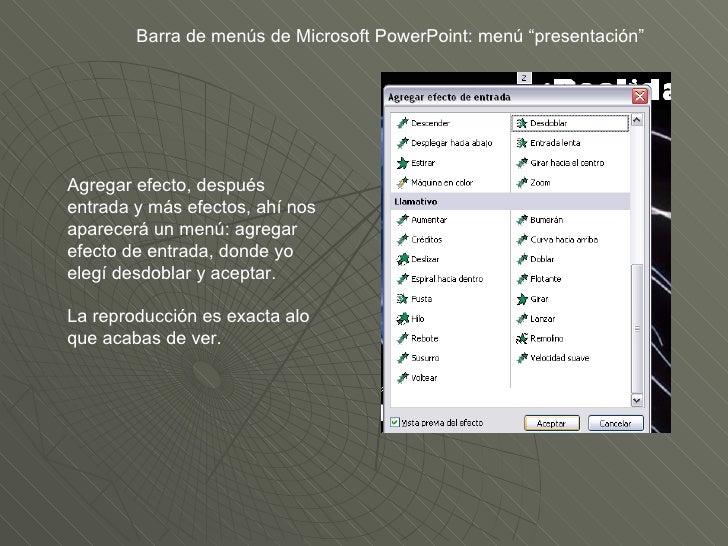The height and width of the screenshot is (546, 728).
Task: Click the Entrada lenta effect icon
Action: (522, 143)
